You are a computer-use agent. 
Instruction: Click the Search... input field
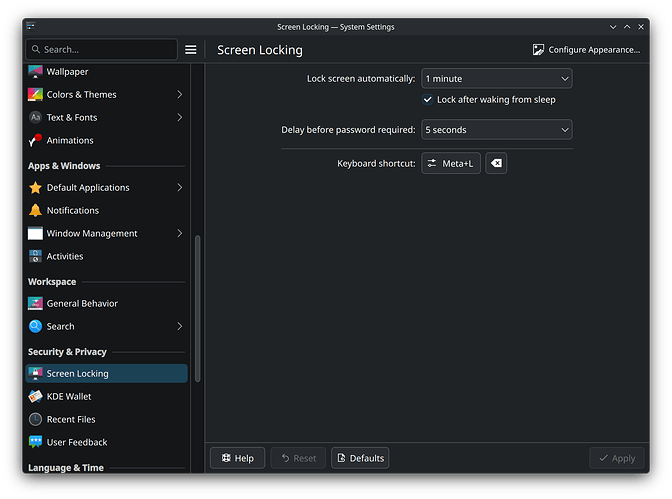102,50
